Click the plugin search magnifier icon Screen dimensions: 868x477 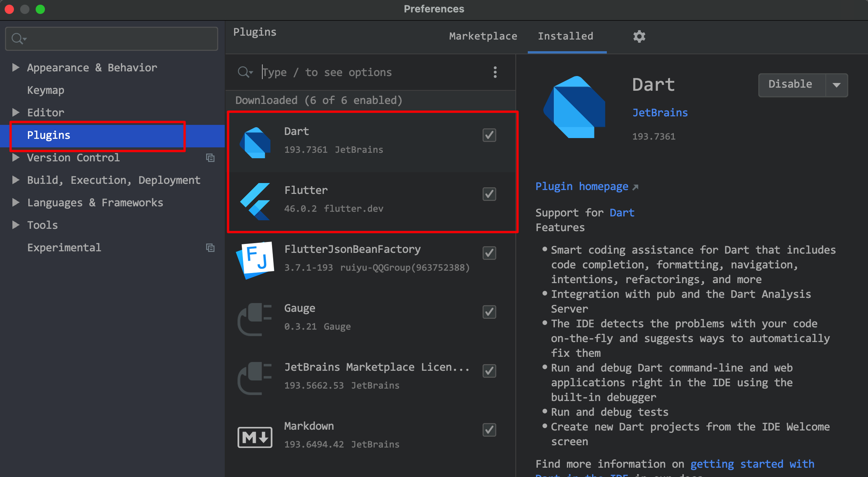[245, 72]
